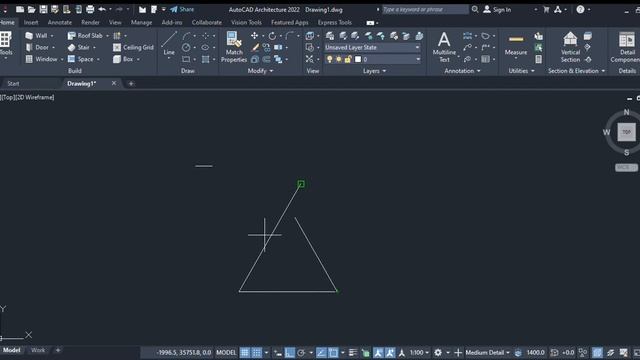Create a Vertical Section
Screen dimensions: 640x360
[x=570, y=47]
